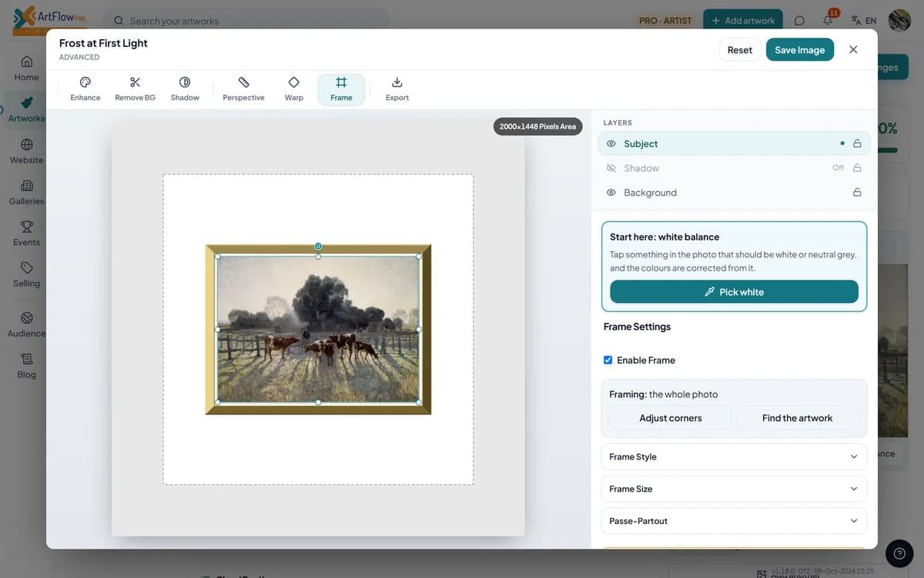Image resolution: width=924 pixels, height=578 pixels.
Task: Select the Remove BG scissors tool
Action: pyautogui.click(x=135, y=89)
